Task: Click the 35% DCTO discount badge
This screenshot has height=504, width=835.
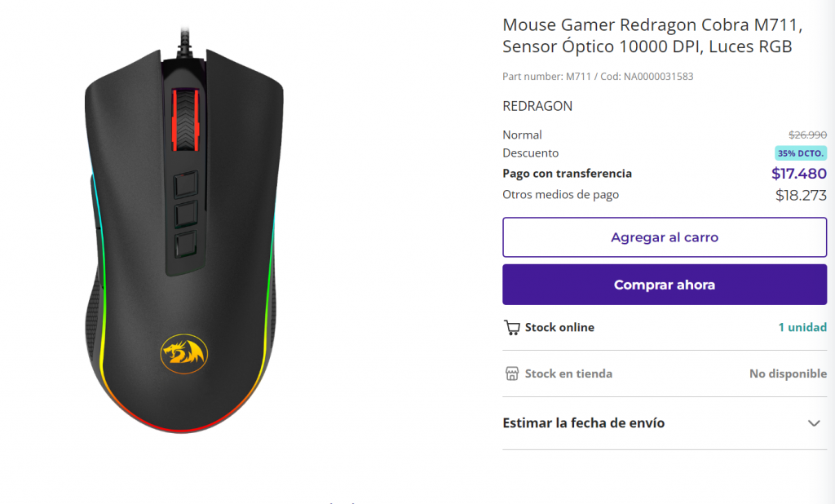Action: [x=801, y=153]
